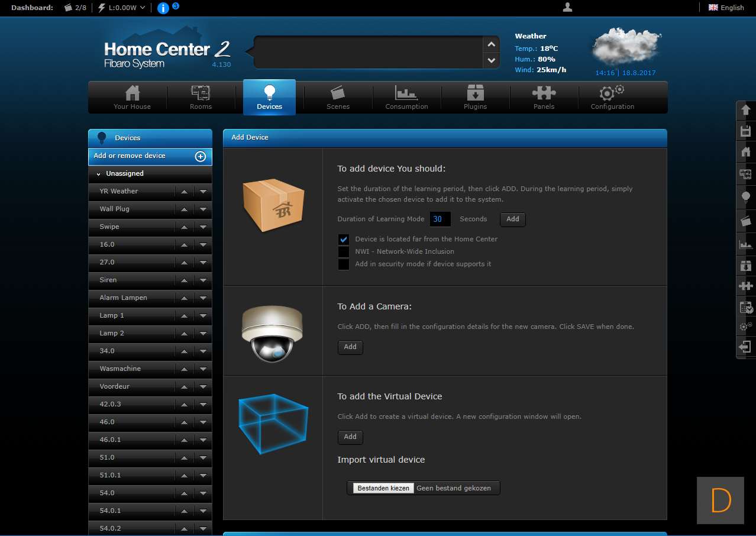
Task: Switch to the Scenes tab
Action: [x=338, y=98]
